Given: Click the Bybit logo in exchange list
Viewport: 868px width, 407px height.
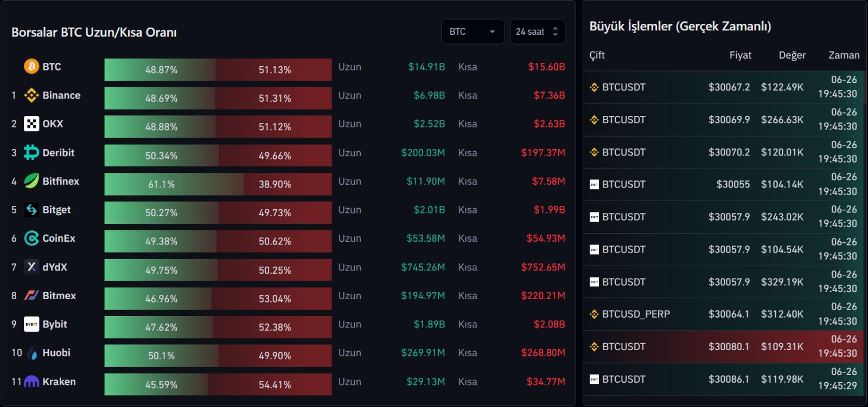Looking at the screenshot, I should click(x=31, y=324).
